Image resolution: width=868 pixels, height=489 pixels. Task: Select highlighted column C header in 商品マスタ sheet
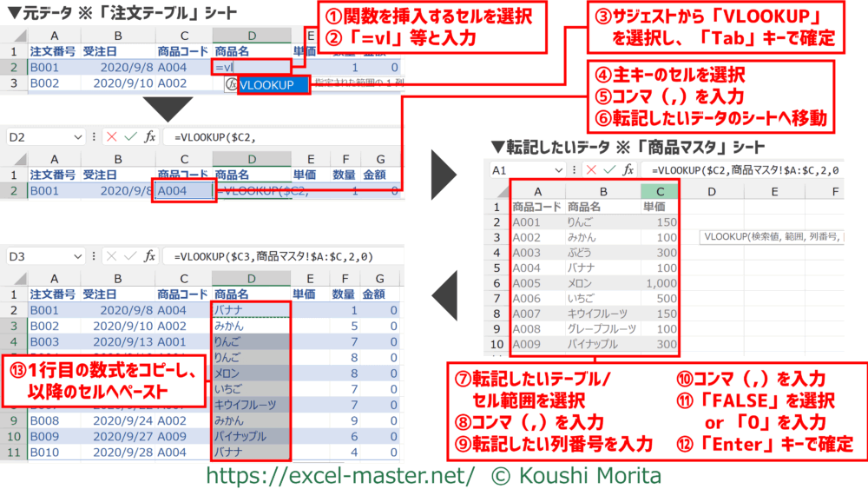(x=661, y=190)
